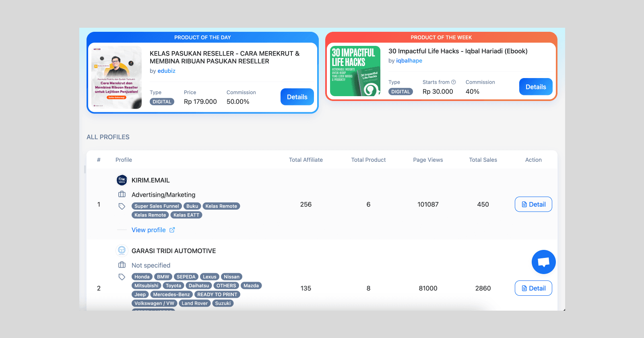Select the Mercedes-Benz tag
The image size is (644, 338).
click(171, 295)
